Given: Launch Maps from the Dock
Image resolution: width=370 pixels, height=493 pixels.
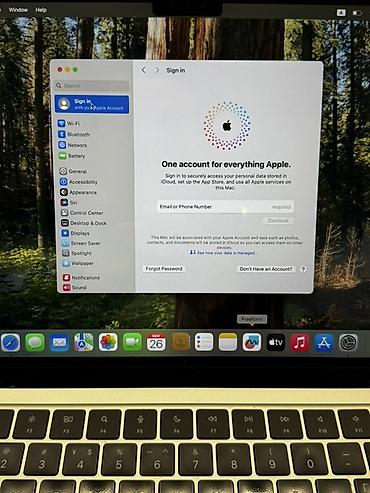Looking at the screenshot, I should (x=84, y=342).
